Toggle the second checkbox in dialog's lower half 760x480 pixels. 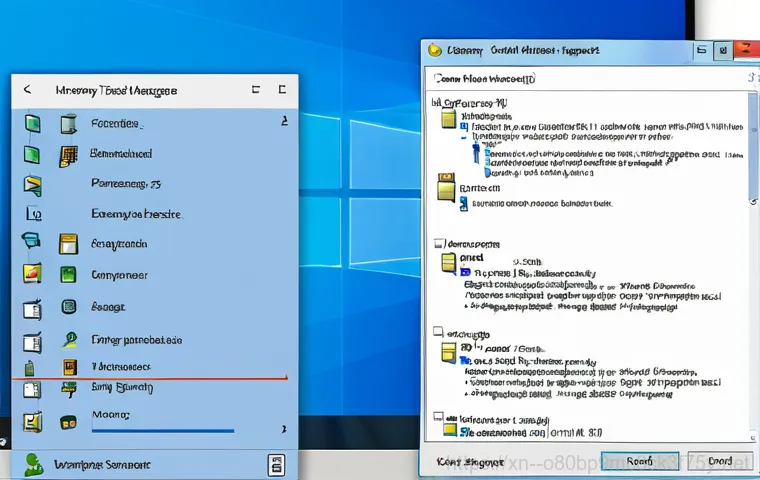click(x=438, y=332)
